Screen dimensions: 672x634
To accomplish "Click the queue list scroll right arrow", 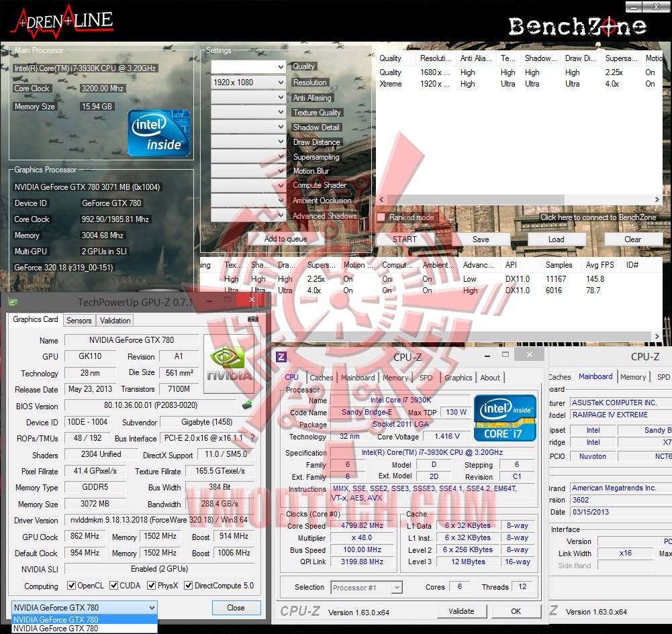I will click(x=657, y=200).
